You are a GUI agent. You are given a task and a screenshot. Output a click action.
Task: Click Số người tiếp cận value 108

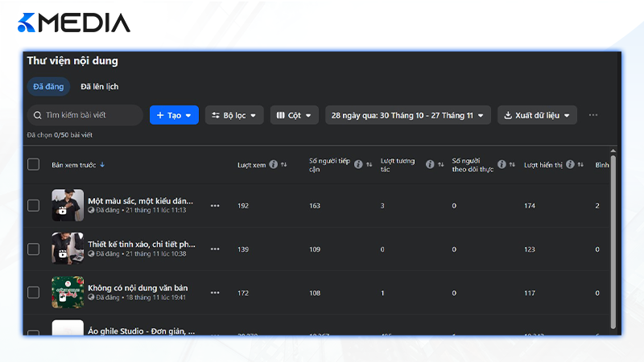click(x=315, y=293)
